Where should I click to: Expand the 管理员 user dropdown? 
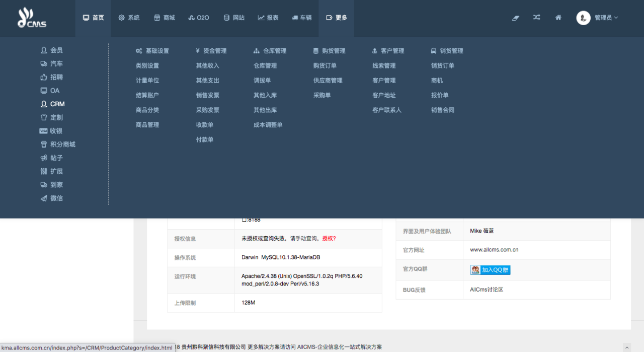[x=606, y=18]
